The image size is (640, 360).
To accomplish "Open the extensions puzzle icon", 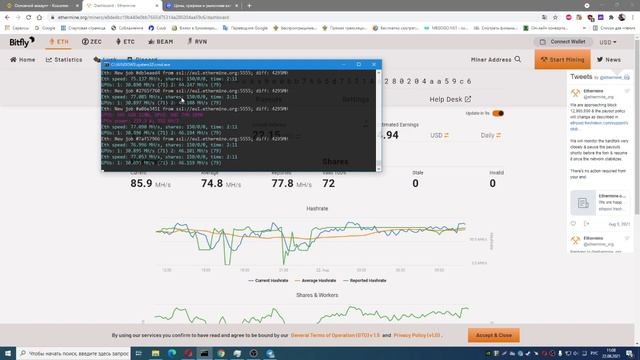I will (x=611, y=18).
